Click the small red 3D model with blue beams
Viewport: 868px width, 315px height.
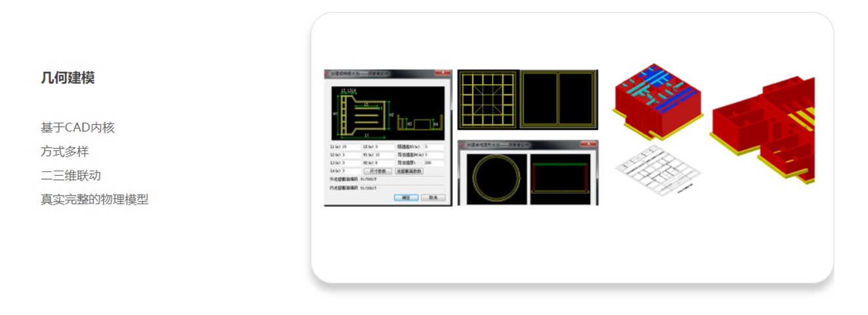pos(658,100)
